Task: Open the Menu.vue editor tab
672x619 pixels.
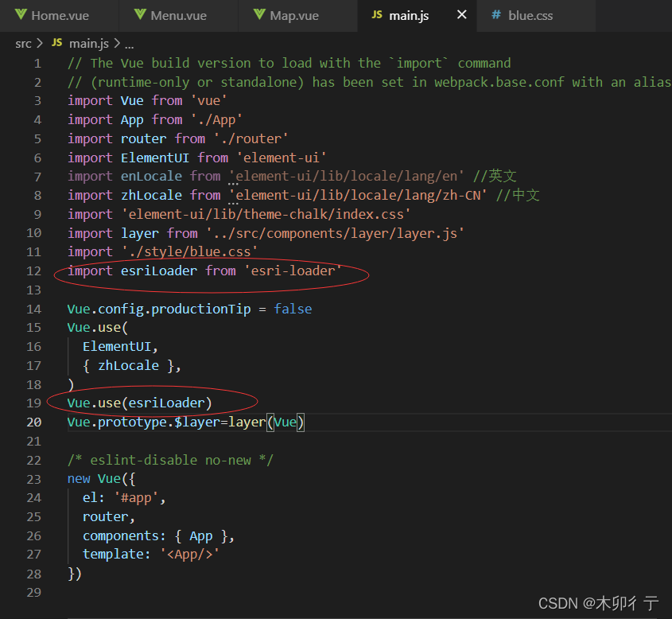Action: [x=178, y=16]
